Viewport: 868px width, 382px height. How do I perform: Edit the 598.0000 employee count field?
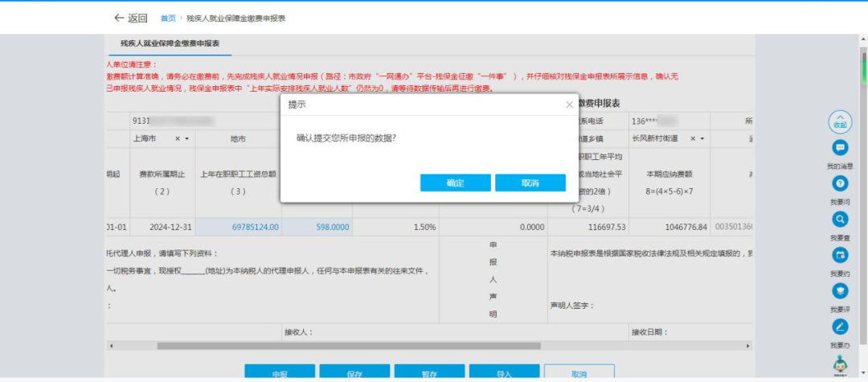pyautogui.click(x=317, y=227)
